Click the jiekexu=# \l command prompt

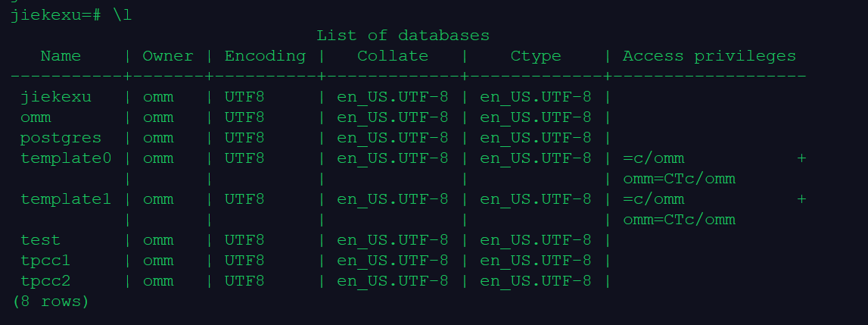(71, 15)
